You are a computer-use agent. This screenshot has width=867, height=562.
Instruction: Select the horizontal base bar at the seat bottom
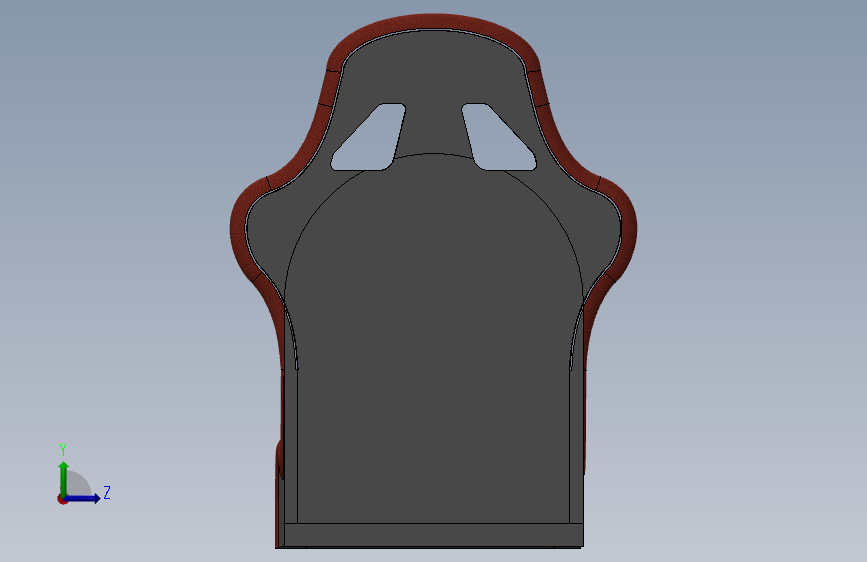pyautogui.click(x=434, y=535)
